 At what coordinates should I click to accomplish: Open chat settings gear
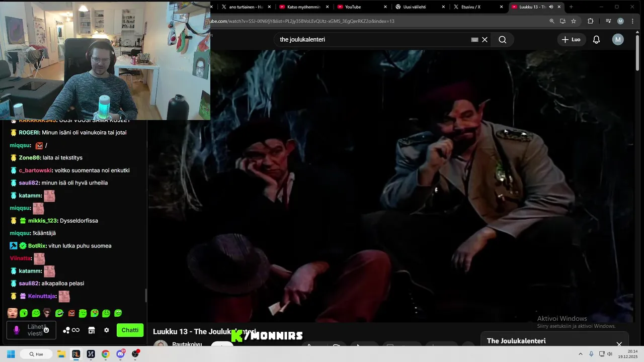pyautogui.click(x=106, y=330)
